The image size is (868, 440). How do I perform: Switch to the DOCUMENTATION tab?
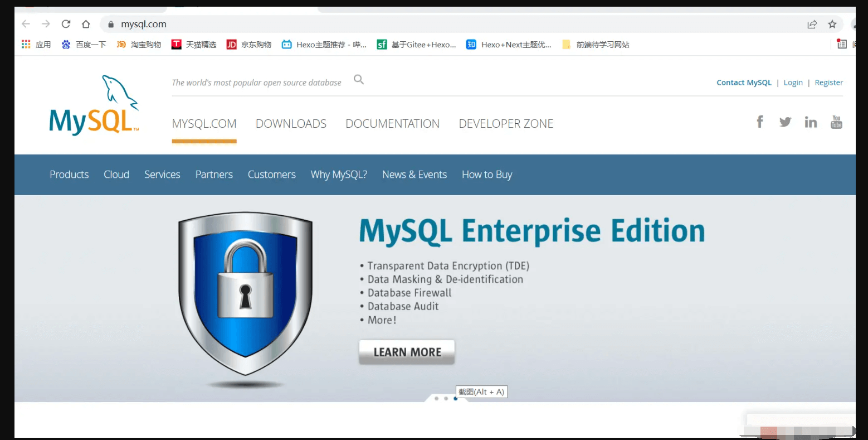coord(392,124)
